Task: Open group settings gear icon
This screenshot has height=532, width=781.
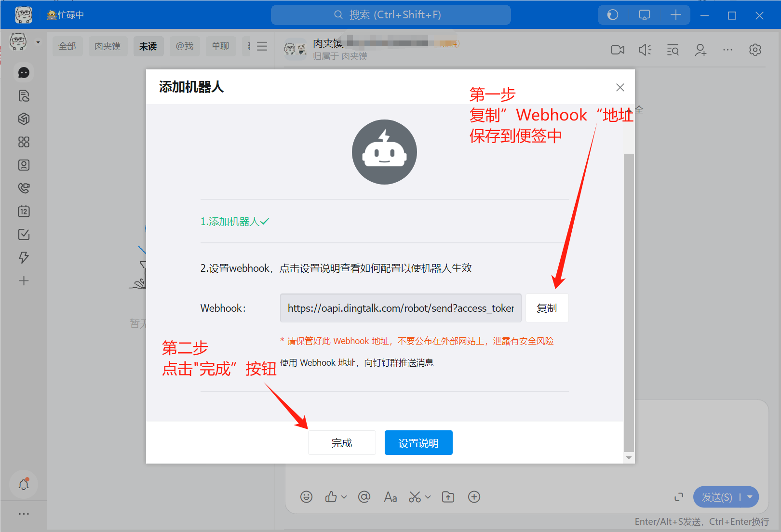Action: (x=755, y=50)
